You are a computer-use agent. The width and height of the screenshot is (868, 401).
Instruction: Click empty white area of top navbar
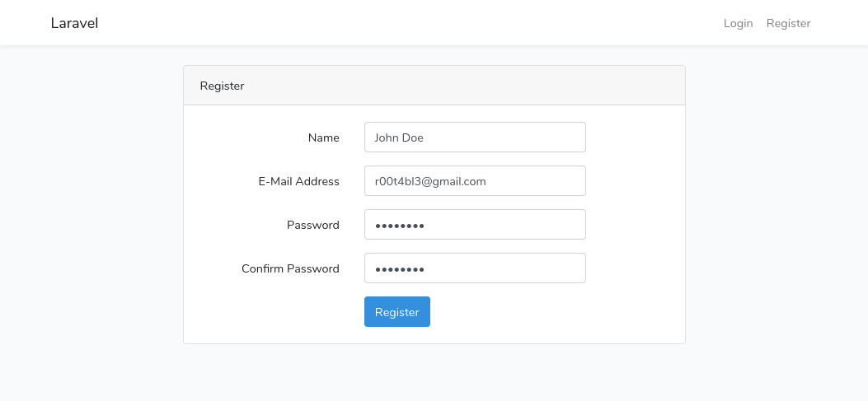(410, 23)
